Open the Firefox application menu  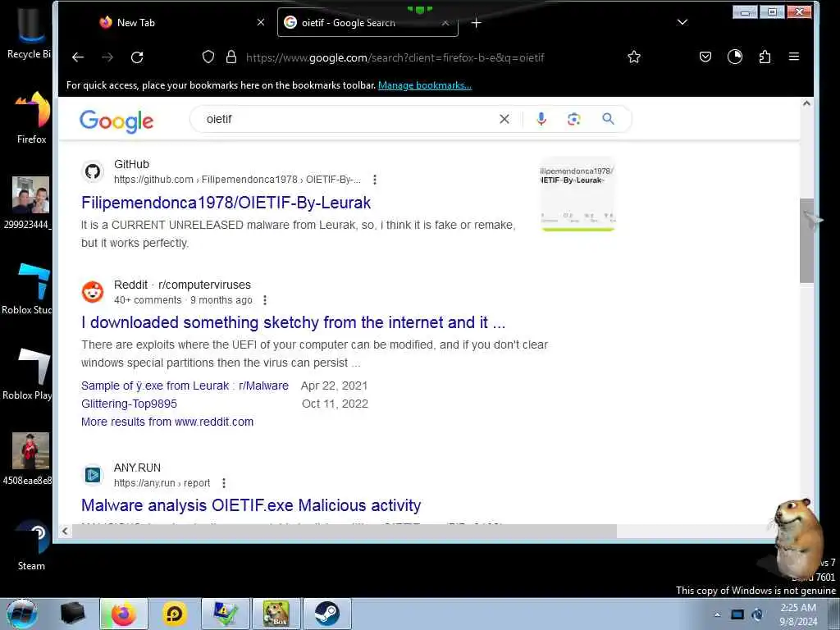click(794, 57)
